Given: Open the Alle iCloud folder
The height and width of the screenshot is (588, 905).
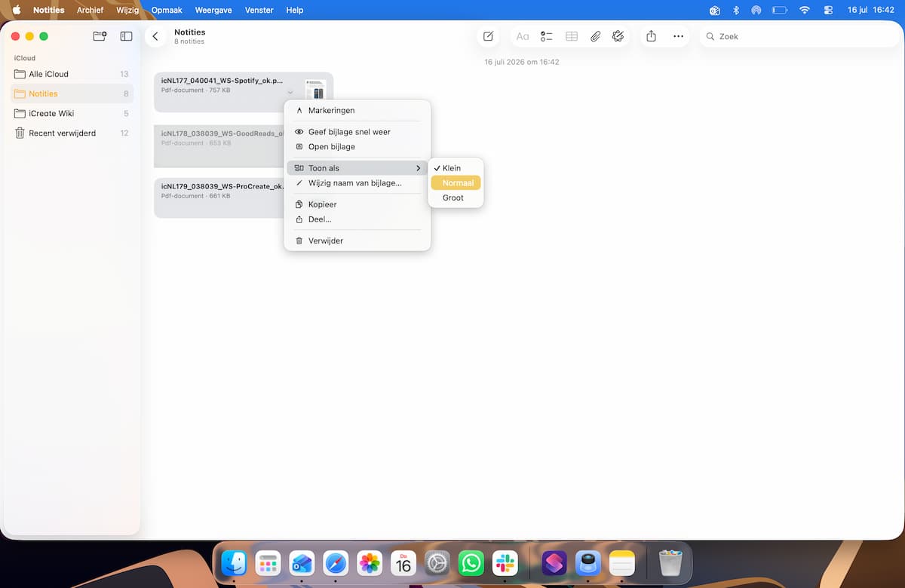Looking at the screenshot, I should coord(72,74).
